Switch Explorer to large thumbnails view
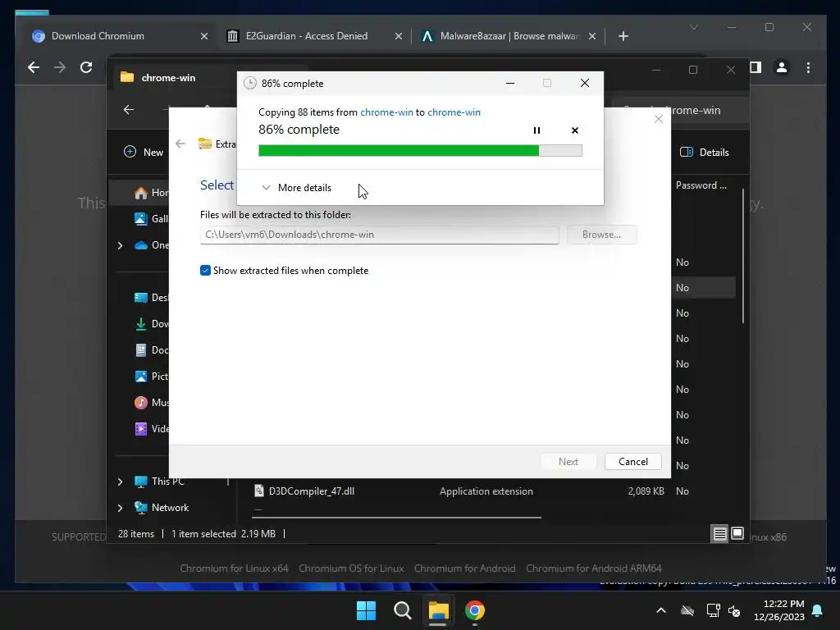840x630 pixels. click(737, 533)
